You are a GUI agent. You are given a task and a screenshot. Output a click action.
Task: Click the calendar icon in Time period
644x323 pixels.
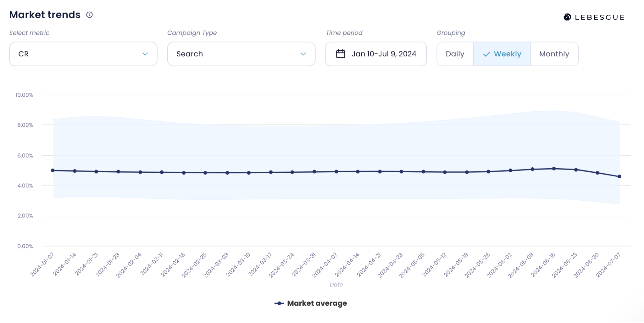click(x=341, y=54)
